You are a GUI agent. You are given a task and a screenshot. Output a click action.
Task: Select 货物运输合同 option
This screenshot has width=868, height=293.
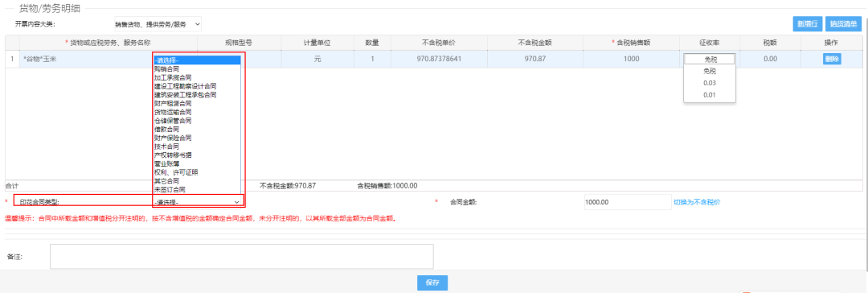pos(173,112)
